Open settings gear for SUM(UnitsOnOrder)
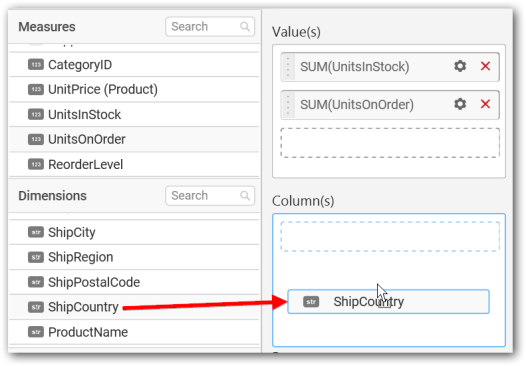This screenshot has height=366, width=526. coord(460,104)
